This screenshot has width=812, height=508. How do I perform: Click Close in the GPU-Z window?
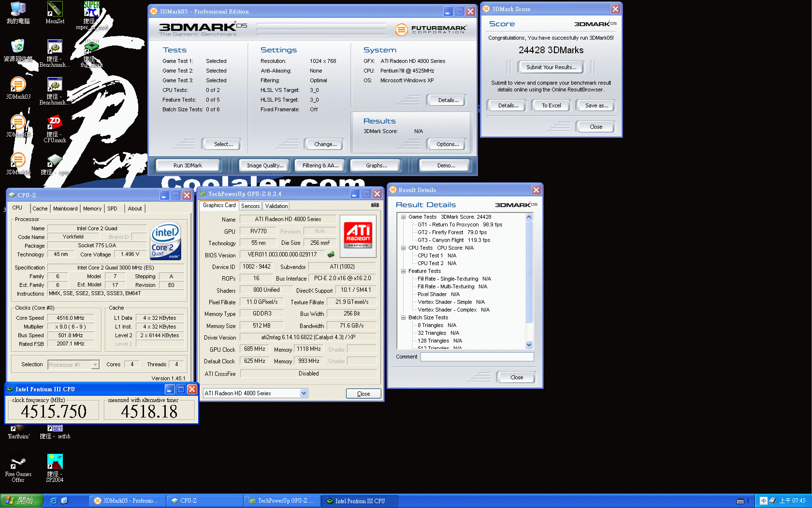[363, 394]
